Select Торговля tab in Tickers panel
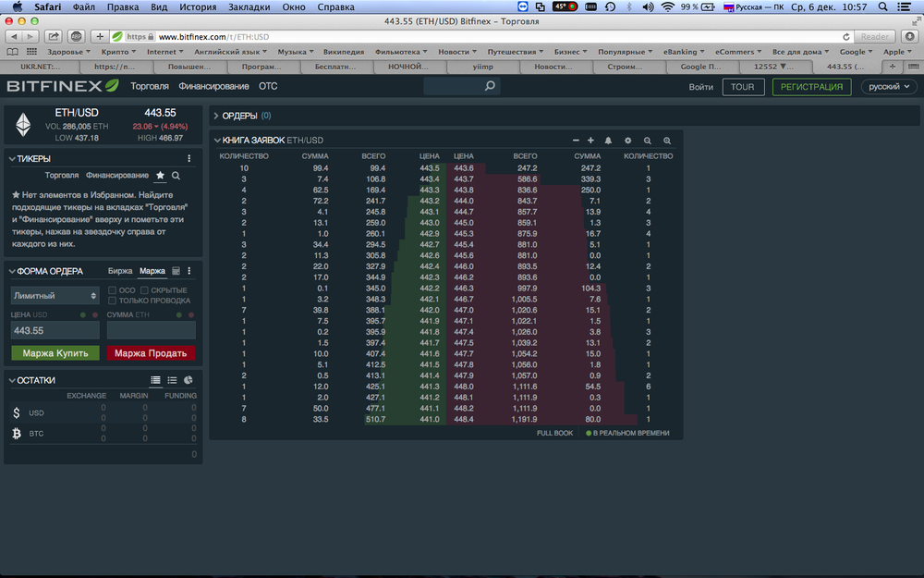The height and width of the screenshot is (578, 924). pos(62,175)
